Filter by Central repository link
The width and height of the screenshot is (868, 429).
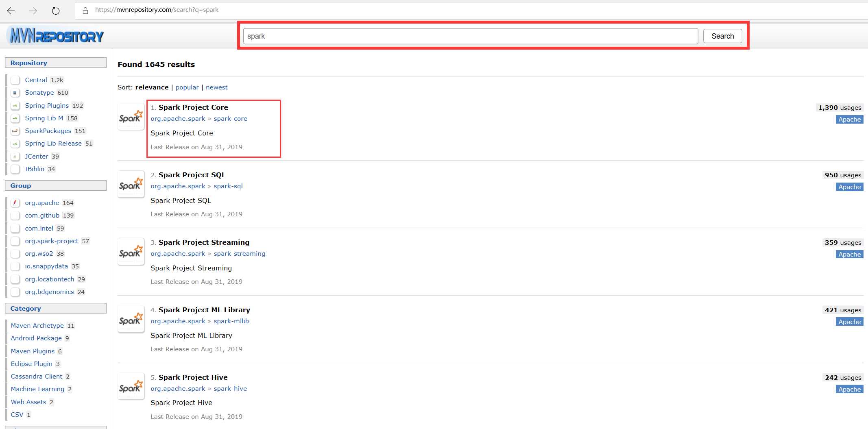[x=36, y=80]
